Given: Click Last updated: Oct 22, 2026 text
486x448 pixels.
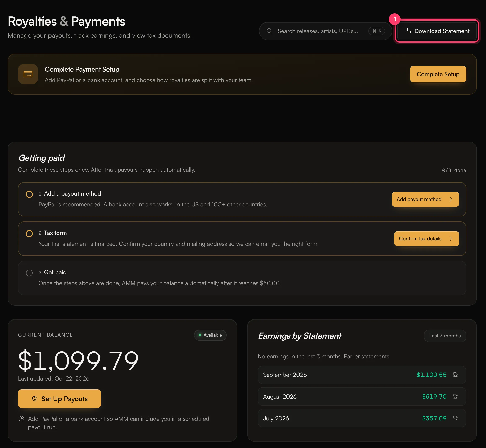Looking at the screenshot, I should [54, 378].
